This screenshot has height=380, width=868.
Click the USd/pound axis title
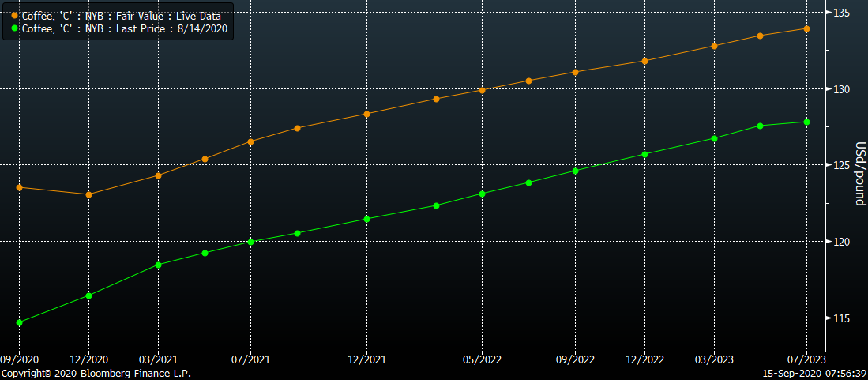click(x=859, y=173)
